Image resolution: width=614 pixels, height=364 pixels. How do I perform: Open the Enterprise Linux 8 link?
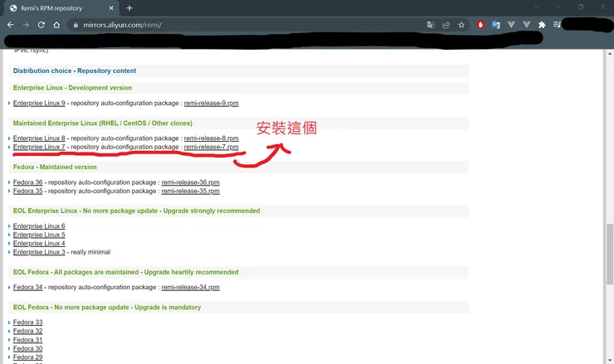[39, 138]
